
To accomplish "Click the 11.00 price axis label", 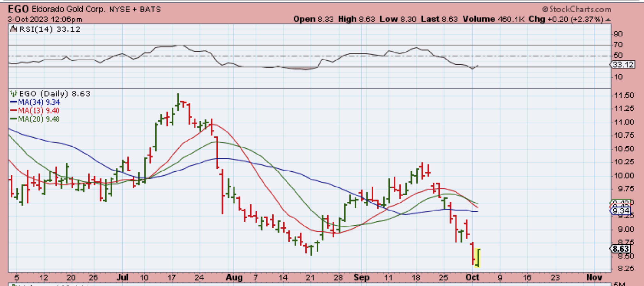I will (624, 122).
